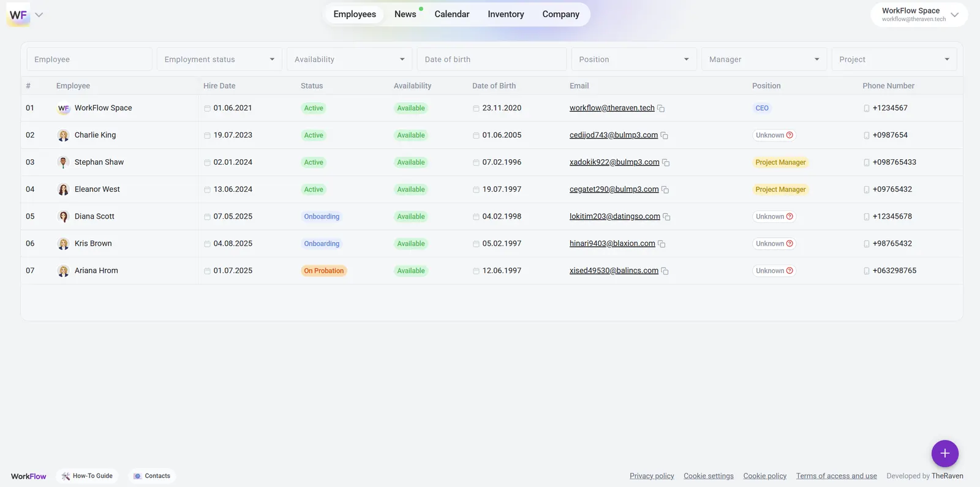Click the CEO position badge

point(762,108)
